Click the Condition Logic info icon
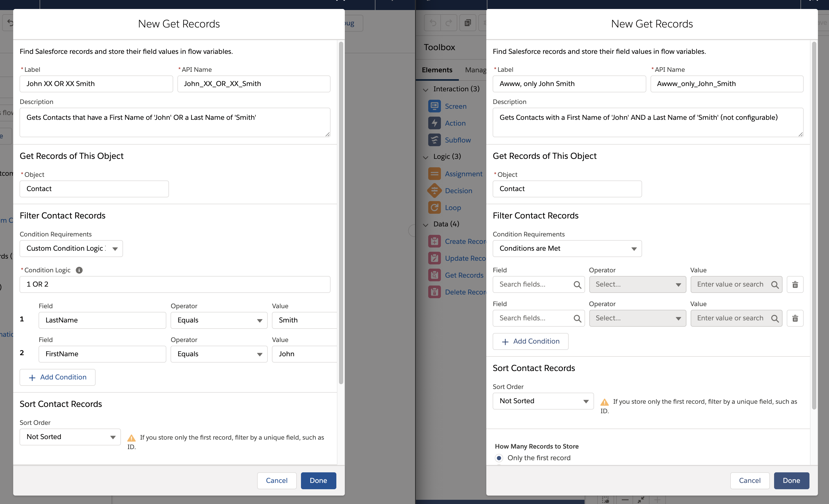 click(79, 270)
